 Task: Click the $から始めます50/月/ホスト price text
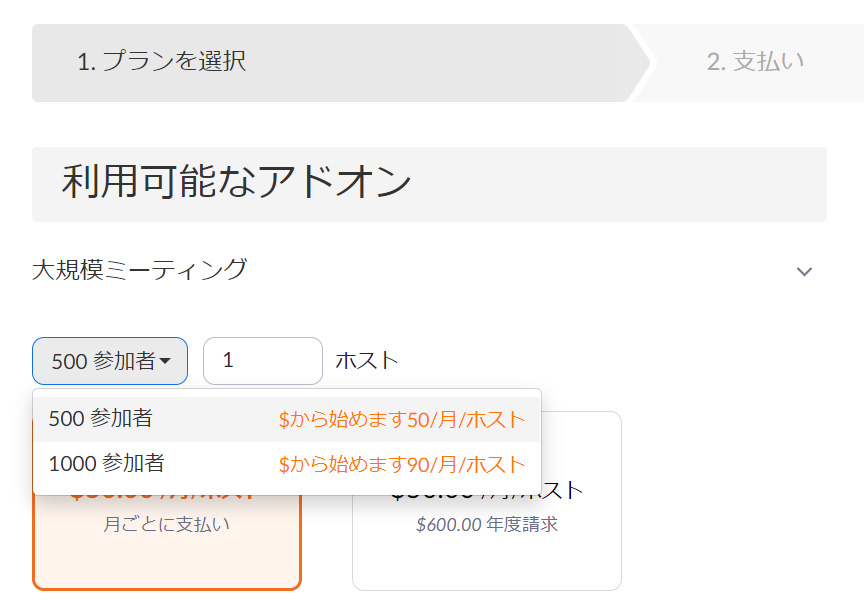pos(401,420)
